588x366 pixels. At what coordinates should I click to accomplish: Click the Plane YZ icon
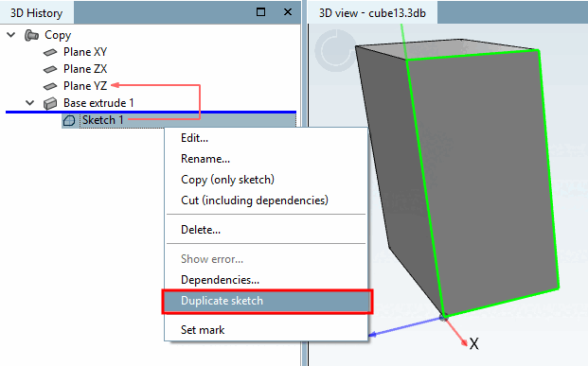tap(50, 86)
